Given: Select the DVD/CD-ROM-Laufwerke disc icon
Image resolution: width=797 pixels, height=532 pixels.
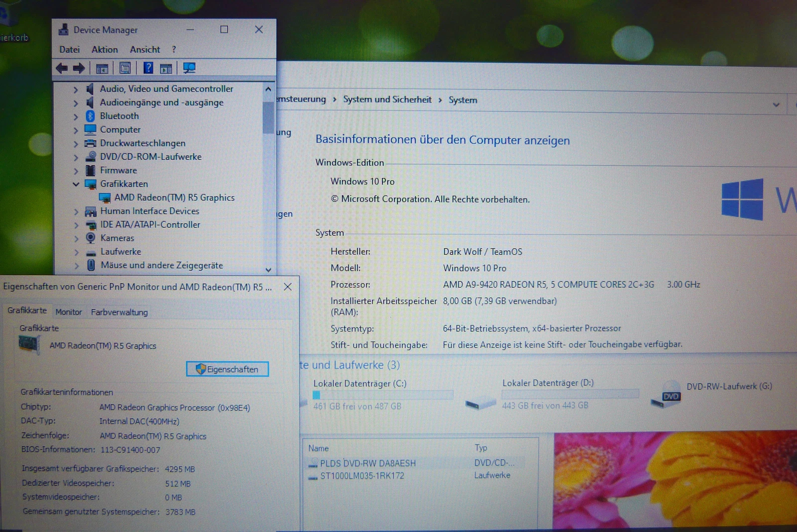Looking at the screenshot, I should click(x=91, y=156).
